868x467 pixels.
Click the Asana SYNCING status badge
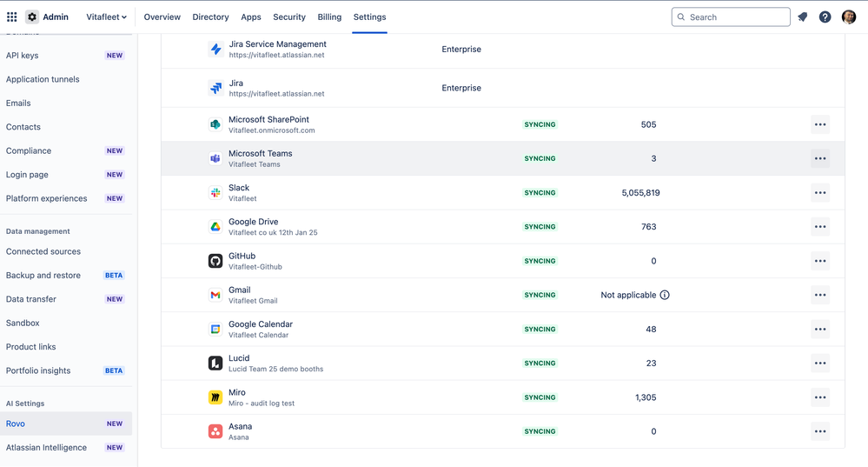click(540, 431)
